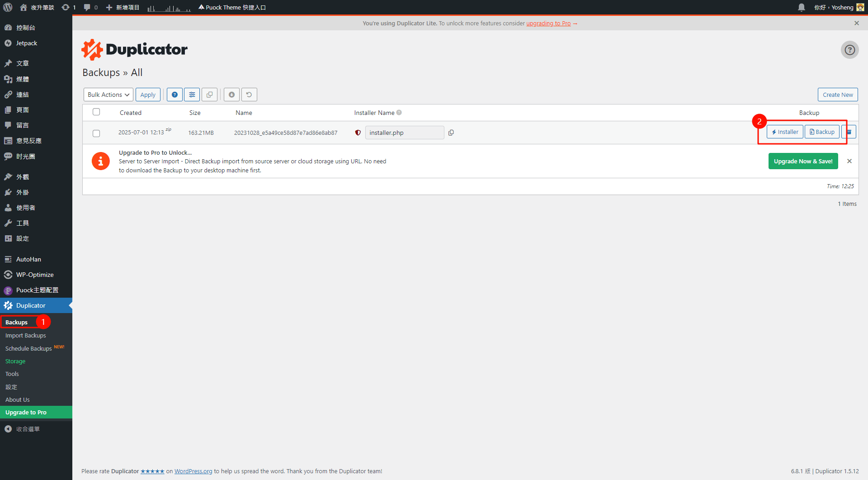Click the download arrow toolbar icon

pyautogui.click(x=231, y=95)
